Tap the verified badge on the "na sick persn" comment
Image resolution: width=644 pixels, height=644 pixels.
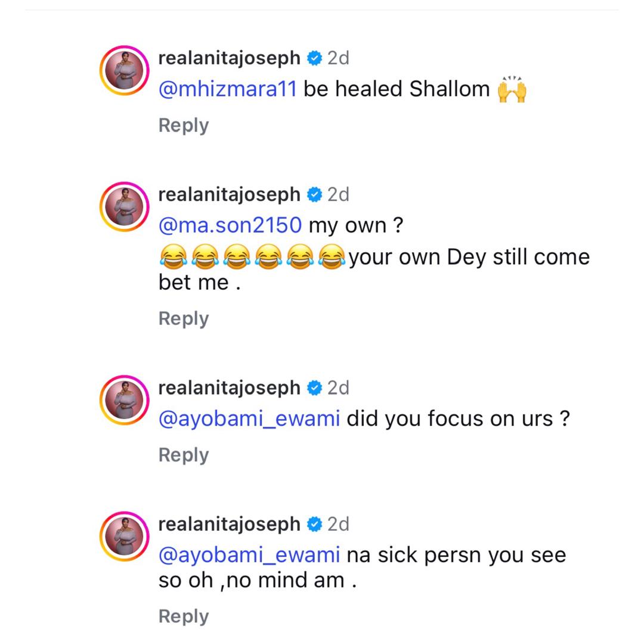314,525
